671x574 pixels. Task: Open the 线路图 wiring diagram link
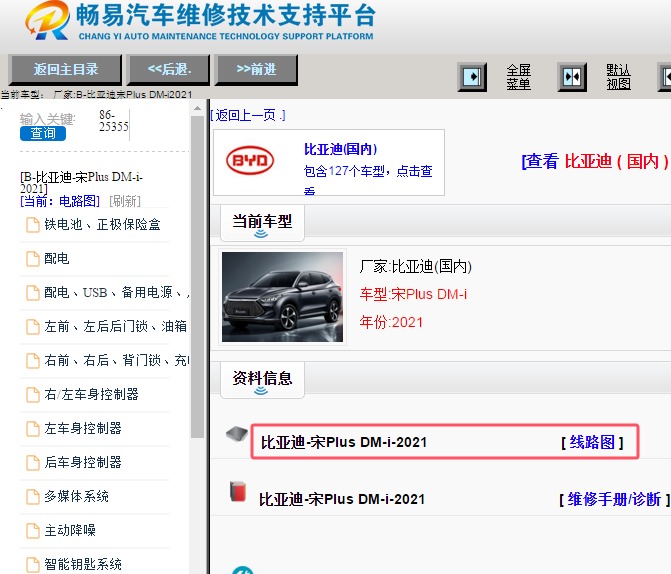592,442
